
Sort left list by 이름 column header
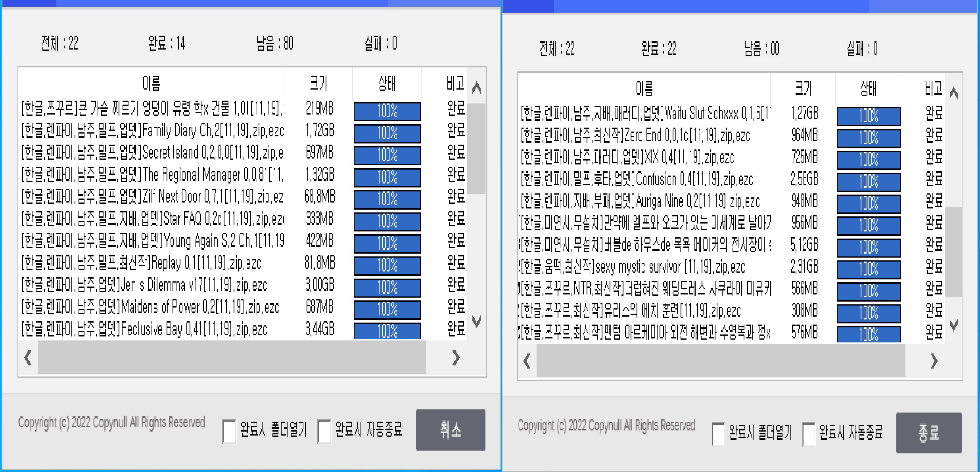(x=151, y=84)
